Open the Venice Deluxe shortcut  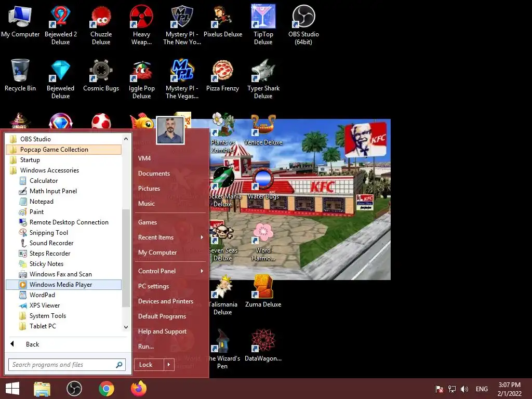tap(263, 129)
